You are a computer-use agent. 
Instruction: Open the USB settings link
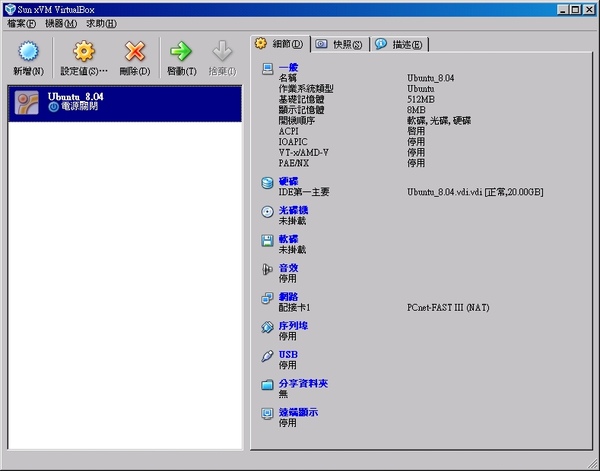click(288, 355)
